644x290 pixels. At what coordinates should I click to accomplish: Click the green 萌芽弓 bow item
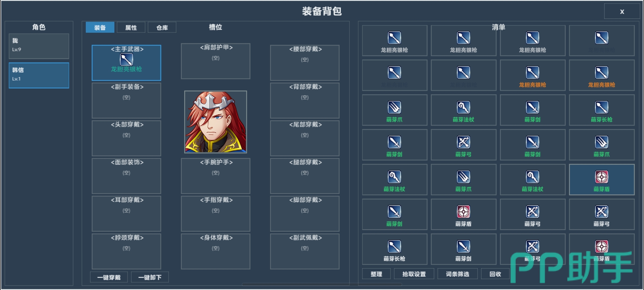click(x=463, y=145)
